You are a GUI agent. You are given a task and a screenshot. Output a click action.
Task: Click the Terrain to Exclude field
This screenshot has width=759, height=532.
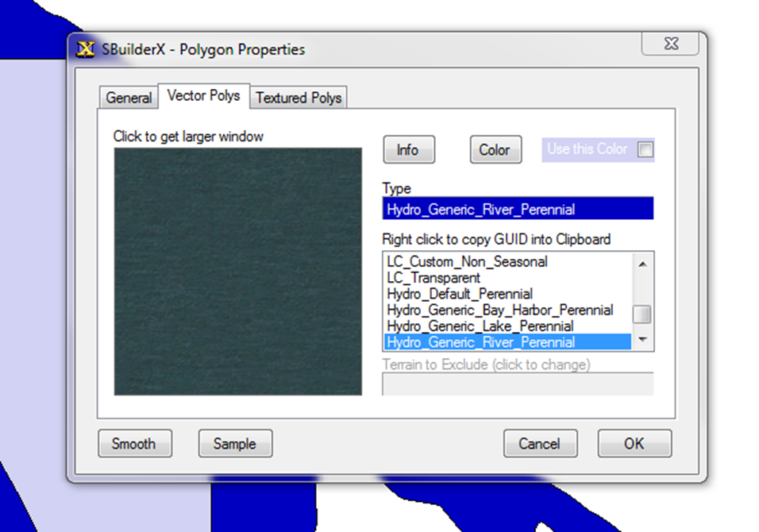[x=517, y=384]
